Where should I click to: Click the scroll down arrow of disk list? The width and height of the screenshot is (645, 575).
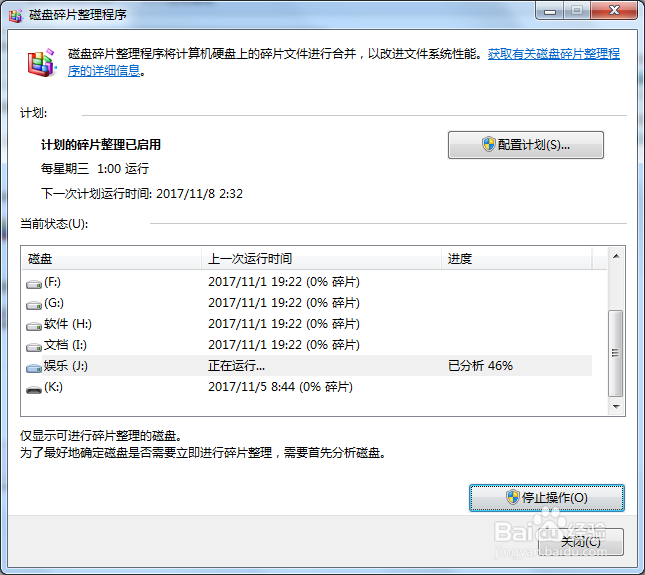pyautogui.click(x=616, y=406)
